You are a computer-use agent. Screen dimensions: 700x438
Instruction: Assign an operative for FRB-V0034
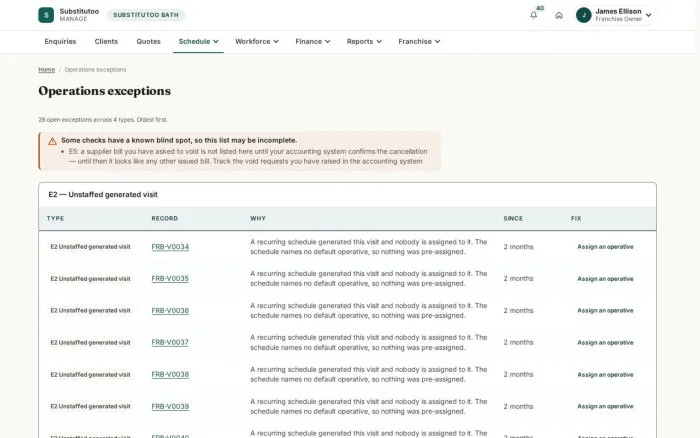click(605, 246)
